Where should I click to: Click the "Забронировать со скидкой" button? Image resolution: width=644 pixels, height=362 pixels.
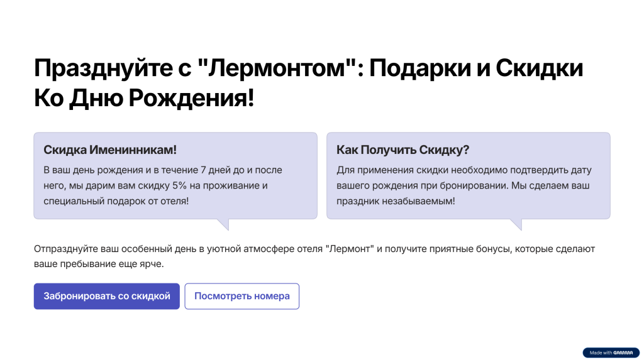click(107, 297)
